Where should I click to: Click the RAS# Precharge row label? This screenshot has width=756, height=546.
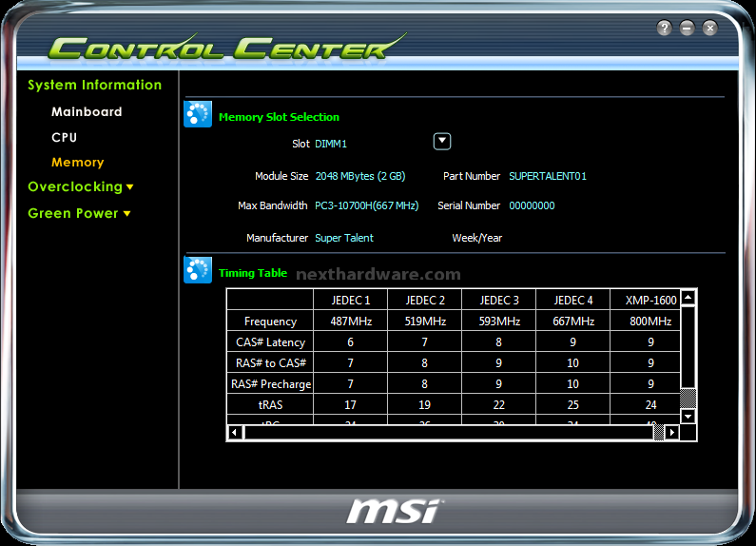click(270, 384)
